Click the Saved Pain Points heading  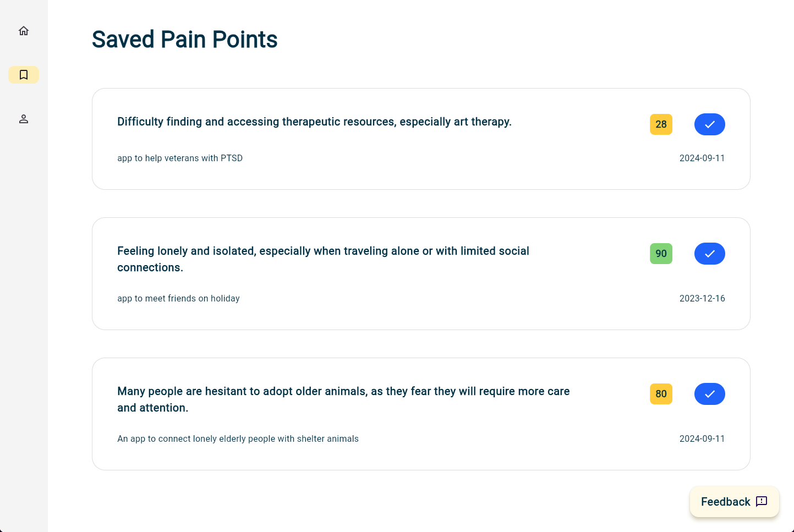pyautogui.click(x=184, y=40)
